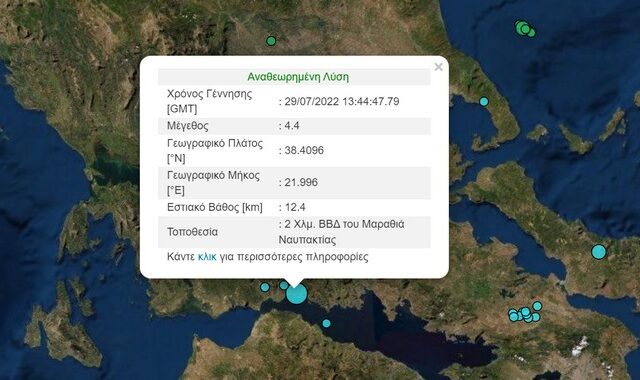Select the date value 29/07/2022 13:44:47.79
Viewport: 640px width, 380px height.
pos(342,102)
